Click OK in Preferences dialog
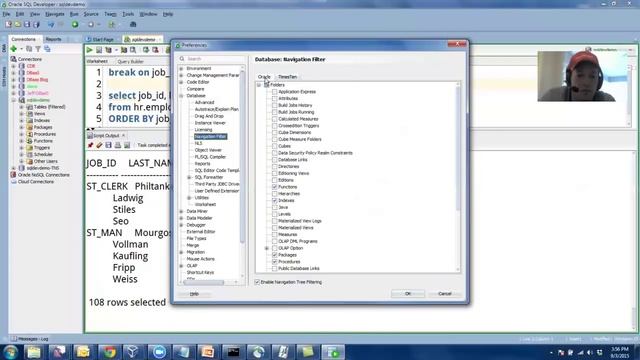 (x=408, y=294)
